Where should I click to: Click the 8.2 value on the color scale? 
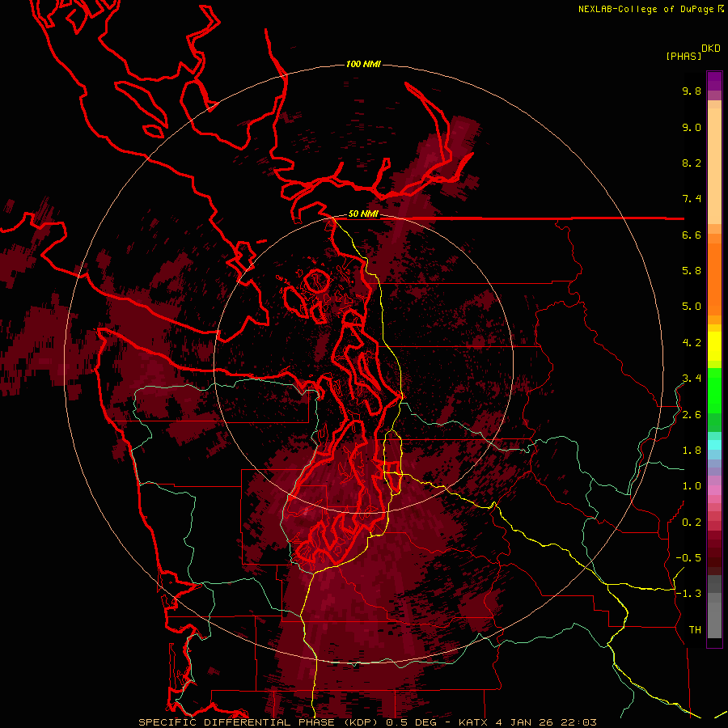[692, 163]
